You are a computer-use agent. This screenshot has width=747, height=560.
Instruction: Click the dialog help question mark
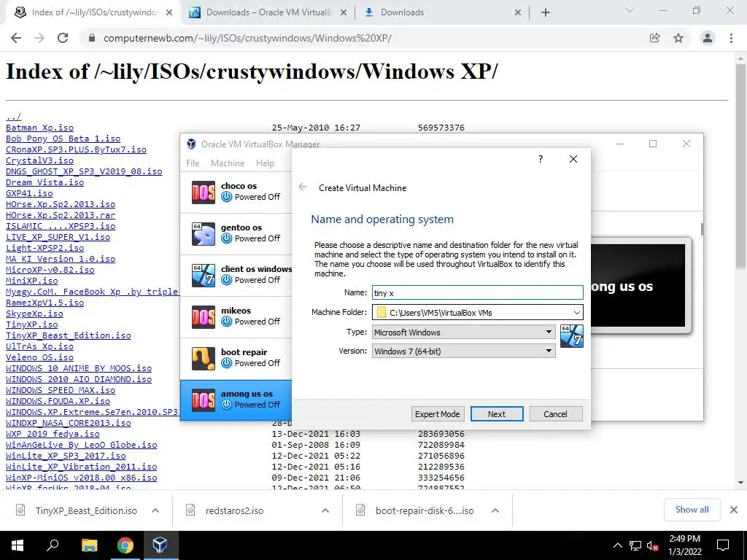541,159
